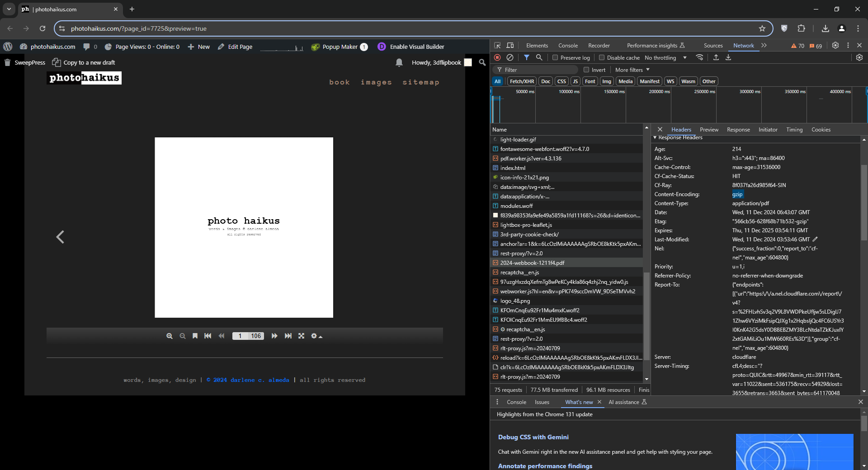868x470 pixels.
Task: Switch to AI assistance drawer tab
Action: pos(627,402)
